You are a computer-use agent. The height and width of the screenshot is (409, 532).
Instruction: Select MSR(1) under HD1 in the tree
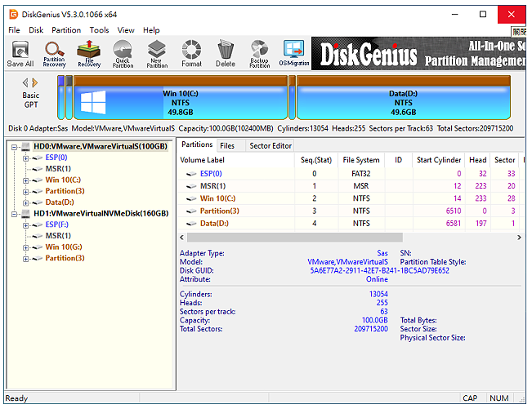tap(58, 236)
